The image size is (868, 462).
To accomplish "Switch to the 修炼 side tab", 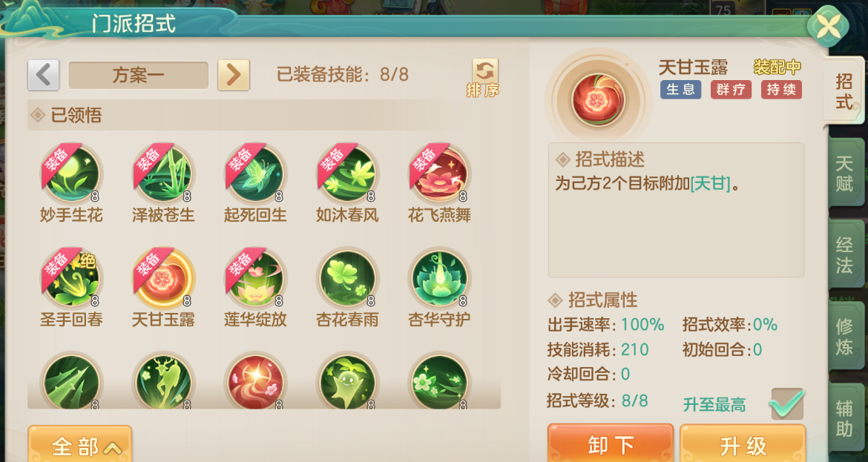I will (845, 336).
